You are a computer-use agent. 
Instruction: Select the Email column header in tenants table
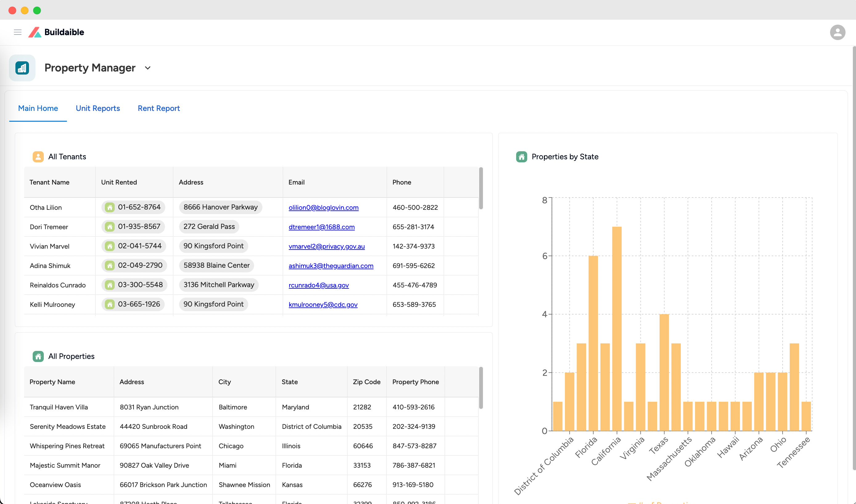tap(335, 182)
